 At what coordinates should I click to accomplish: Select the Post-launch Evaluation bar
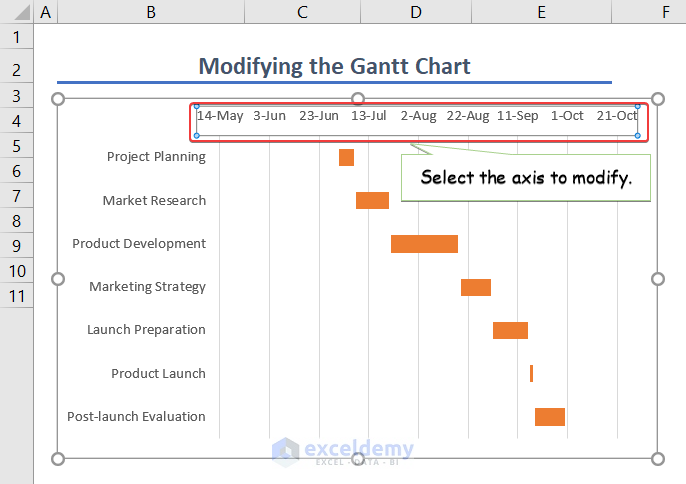coord(550,416)
